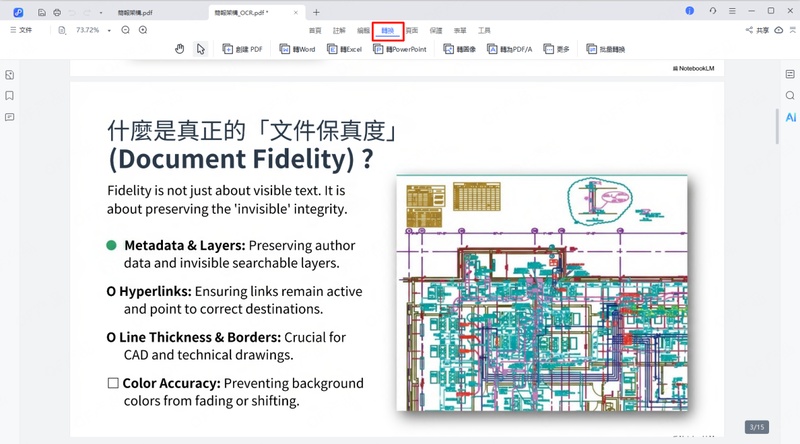Open the 首頁 ribbon tab
This screenshot has width=800, height=444.
point(315,31)
